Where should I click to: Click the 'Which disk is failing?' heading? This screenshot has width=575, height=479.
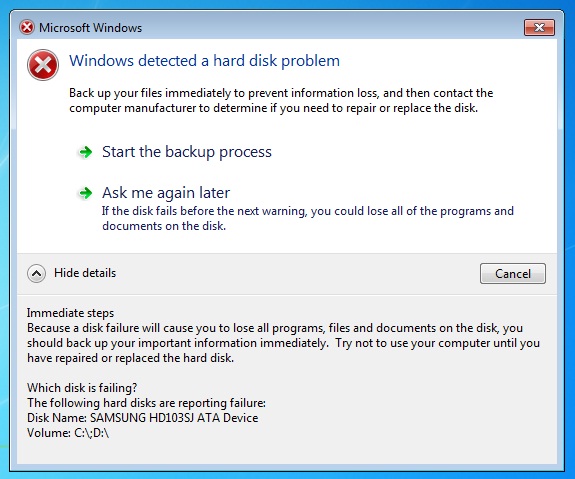coord(82,388)
